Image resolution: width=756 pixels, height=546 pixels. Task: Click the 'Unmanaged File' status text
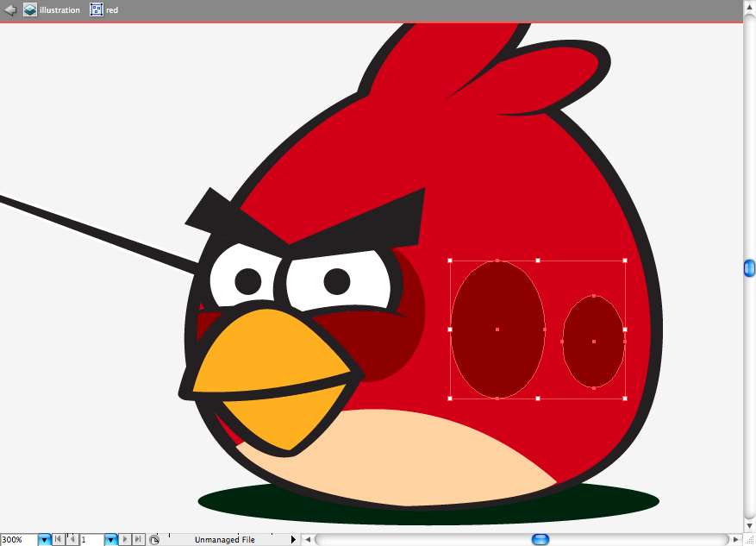coord(225,540)
